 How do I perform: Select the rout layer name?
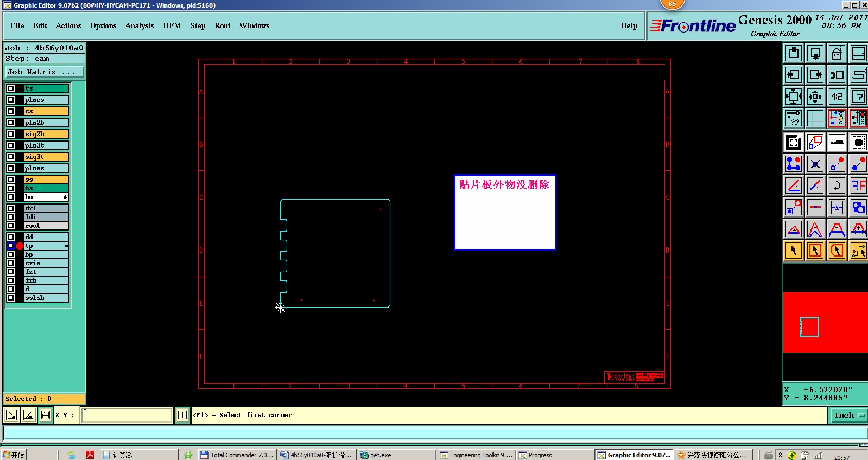point(47,226)
